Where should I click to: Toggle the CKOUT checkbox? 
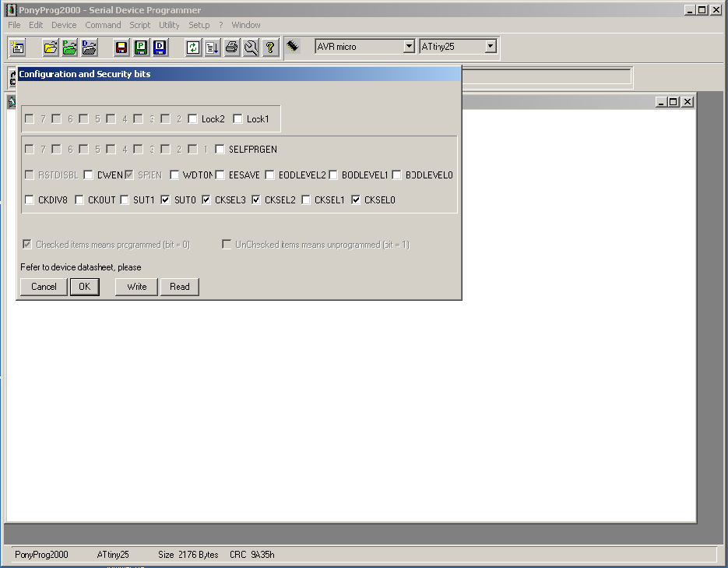pos(79,199)
